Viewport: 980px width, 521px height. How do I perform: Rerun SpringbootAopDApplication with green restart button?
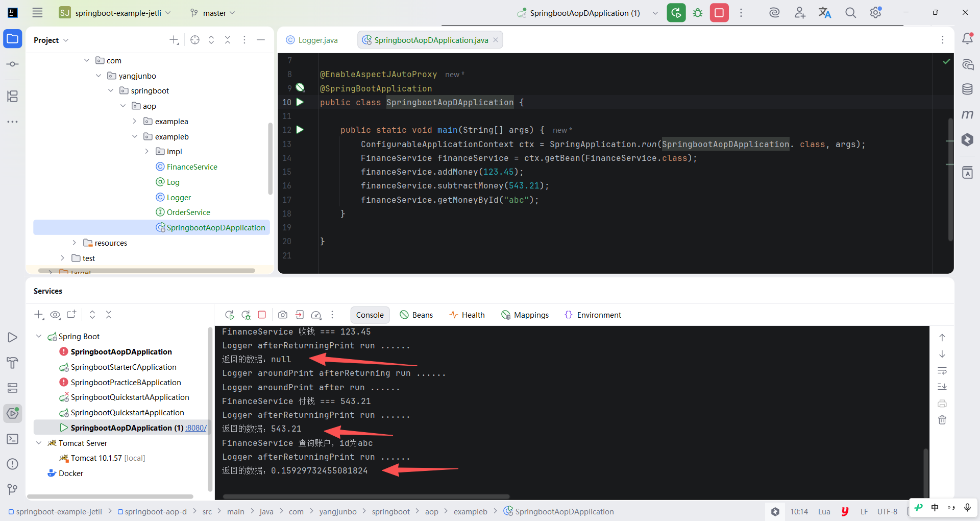676,13
